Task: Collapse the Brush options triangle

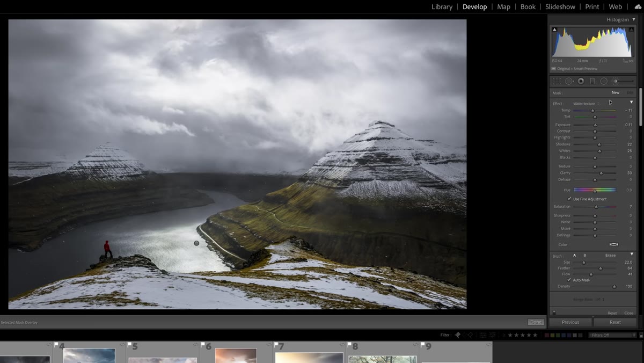Action: coord(631,255)
